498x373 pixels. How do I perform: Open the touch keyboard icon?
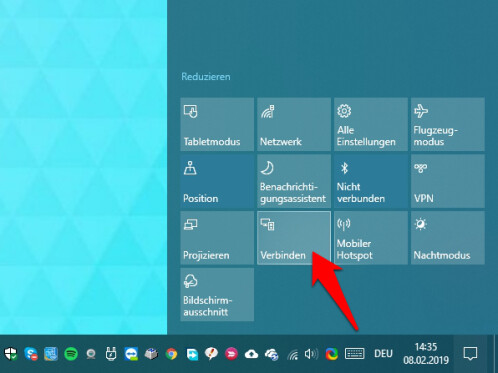pos(354,354)
